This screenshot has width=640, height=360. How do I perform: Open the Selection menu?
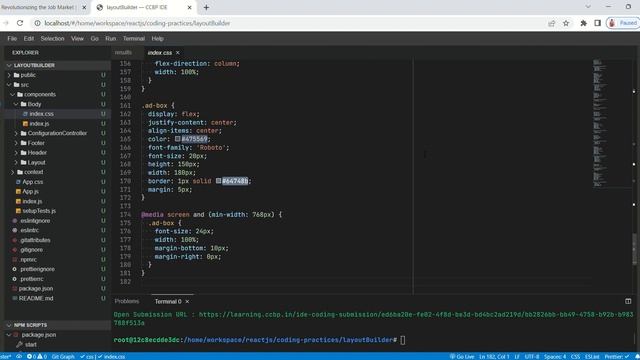52,38
